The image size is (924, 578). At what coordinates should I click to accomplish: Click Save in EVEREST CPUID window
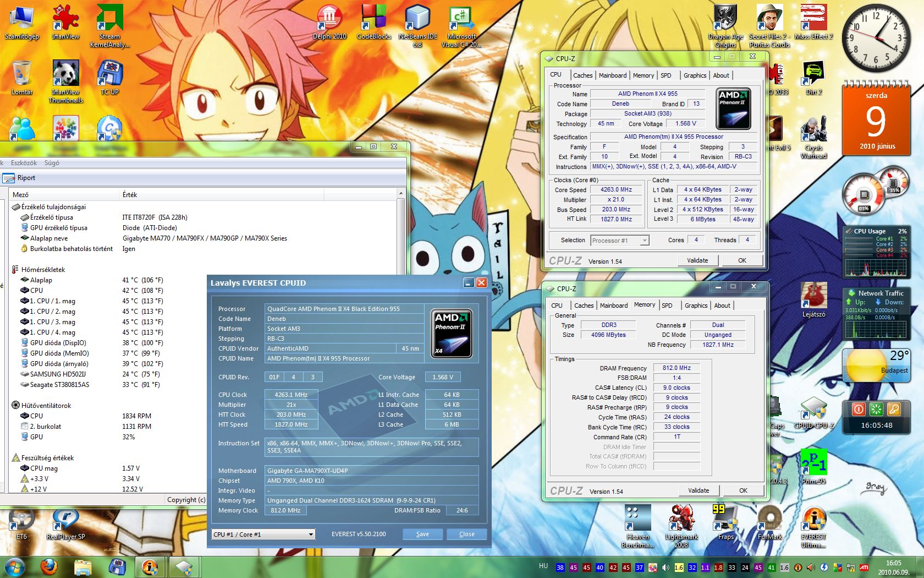pos(422,534)
